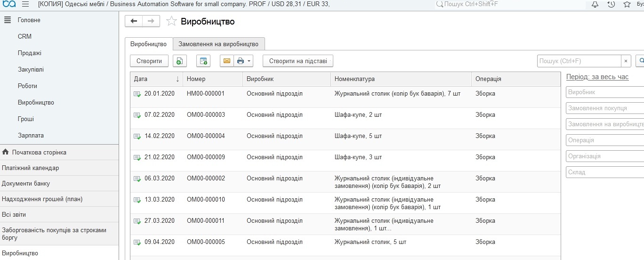Click the list search field Пошук (Ctrl+F)
Viewport: 644px width, 260px height.
click(x=579, y=61)
